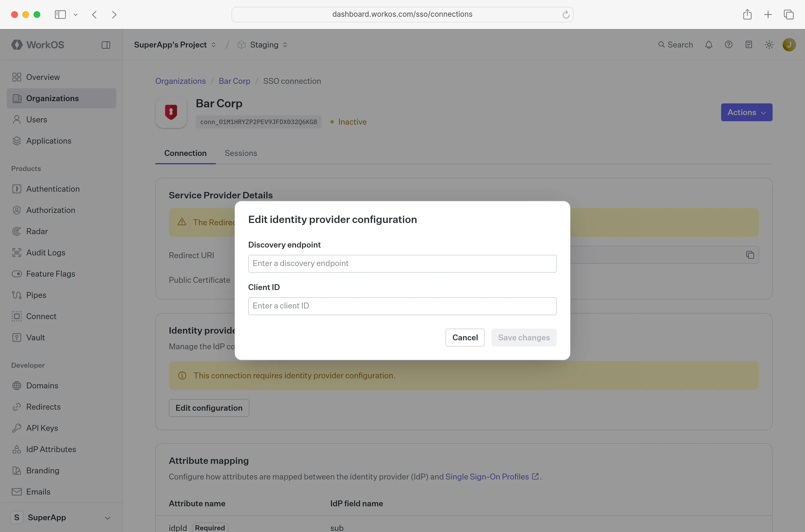Click the Safari share icon
Viewport: 805px width, 532px height.
click(x=747, y=14)
